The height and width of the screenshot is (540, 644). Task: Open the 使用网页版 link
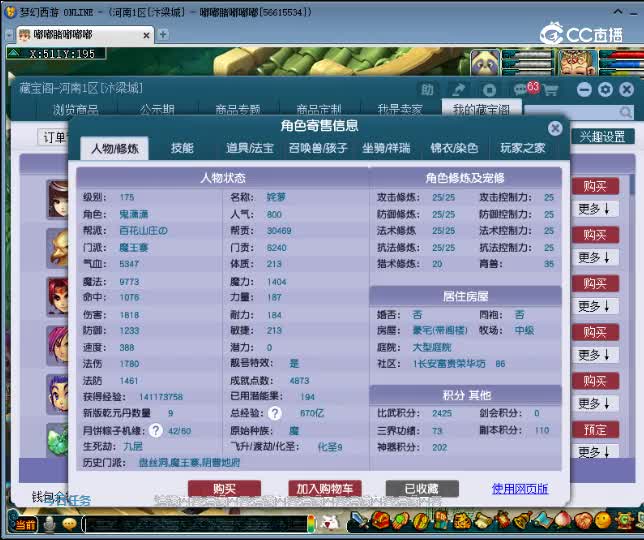pyautogui.click(x=520, y=489)
